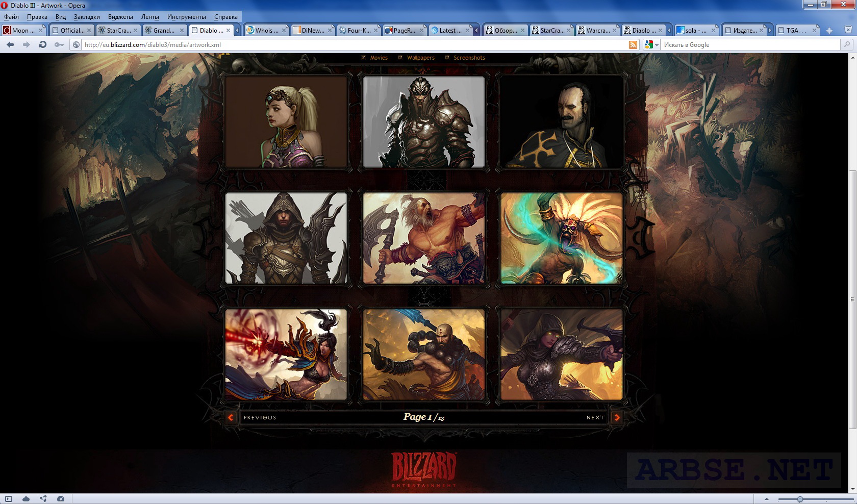
Task: Open the Справка menu
Action: pyautogui.click(x=226, y=17)
